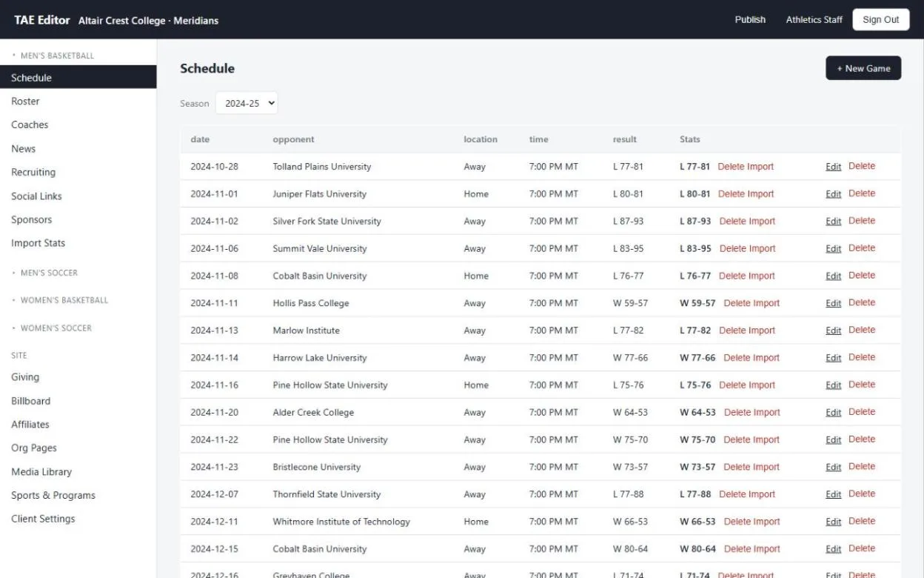The width and height of the screenshot is (924, 578).
Task: Open Client Settings in the sidebar
Action: point(78,519)
